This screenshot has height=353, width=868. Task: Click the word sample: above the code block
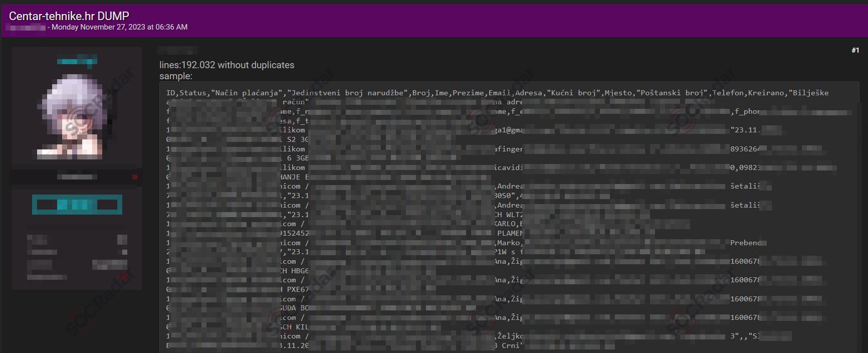(176, 76)
